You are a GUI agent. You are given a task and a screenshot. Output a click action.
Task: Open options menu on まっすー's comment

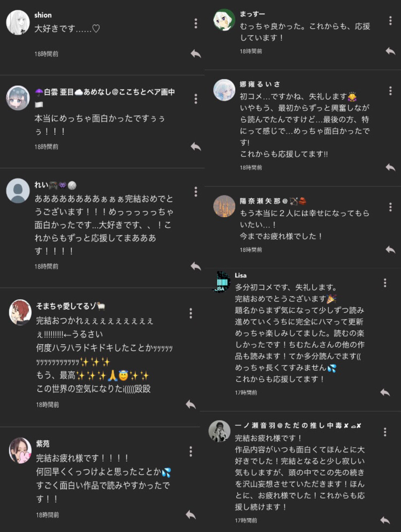tap(390, 20)
